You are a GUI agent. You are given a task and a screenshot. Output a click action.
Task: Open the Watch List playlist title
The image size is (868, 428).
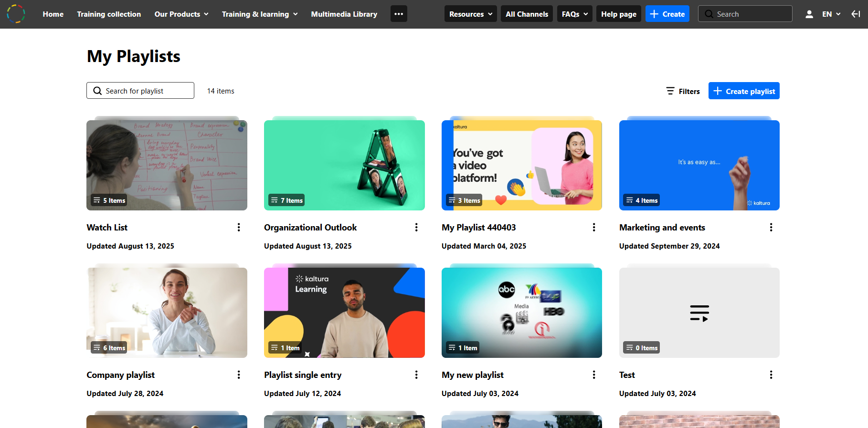[107, 228]
